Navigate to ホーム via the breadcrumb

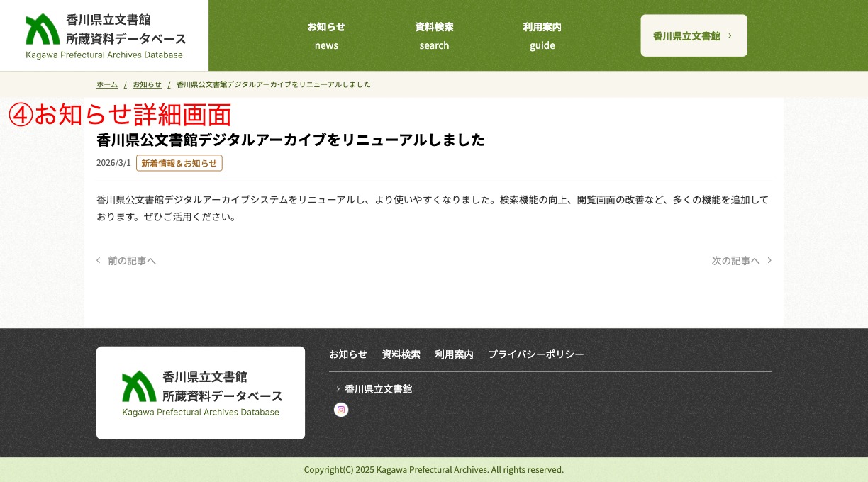click(107, 84)
